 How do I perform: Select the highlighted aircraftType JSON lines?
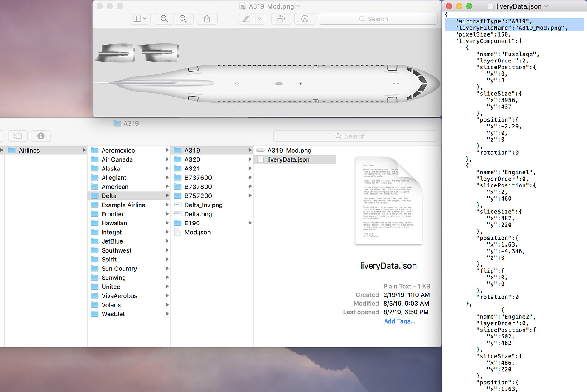(x=510, y=24)
